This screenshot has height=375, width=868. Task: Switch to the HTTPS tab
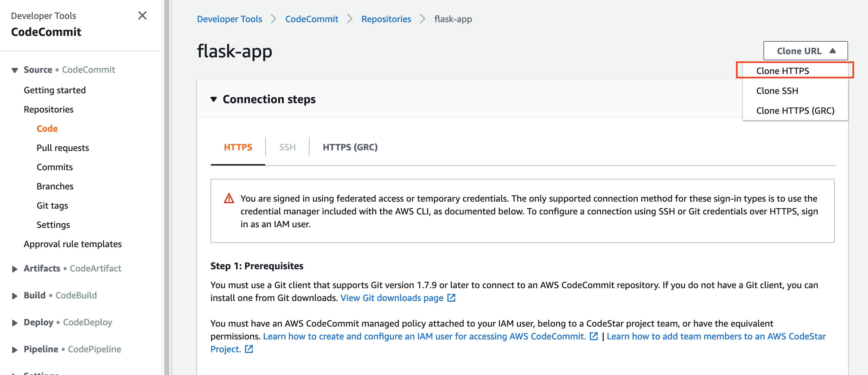238,147
